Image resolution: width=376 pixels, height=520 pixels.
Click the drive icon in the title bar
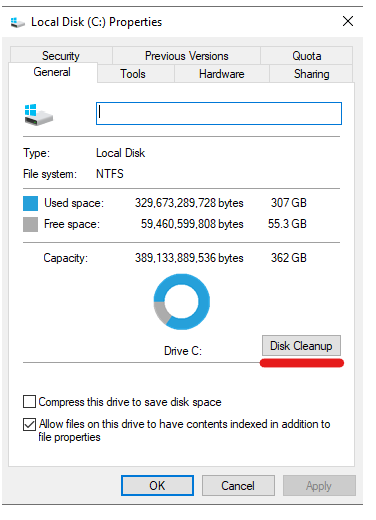pos(17,22)
